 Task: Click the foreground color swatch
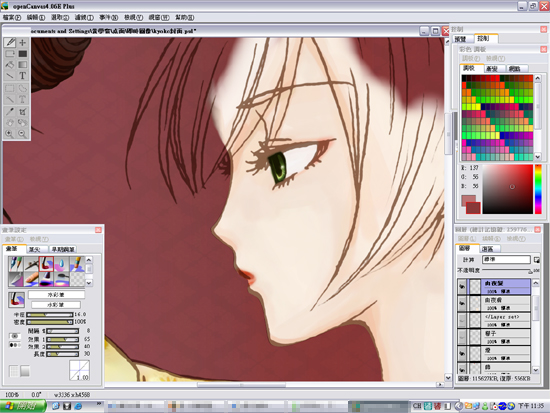472,208
